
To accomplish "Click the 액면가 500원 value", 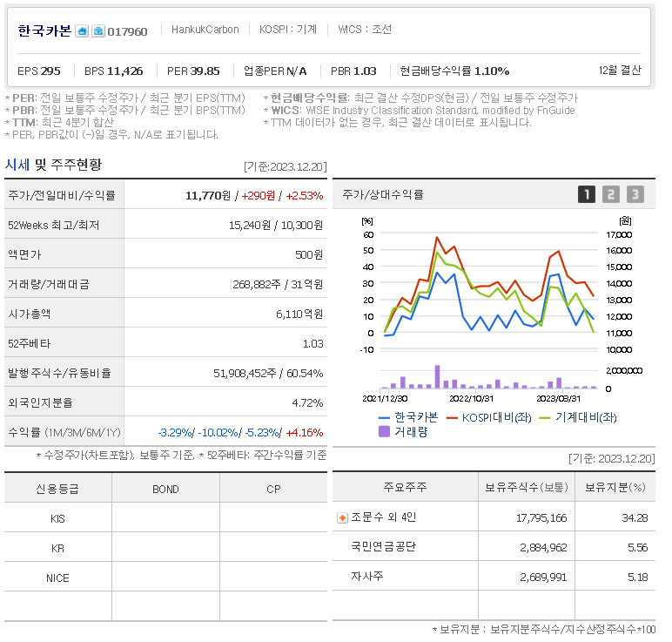I will [309, 255].
